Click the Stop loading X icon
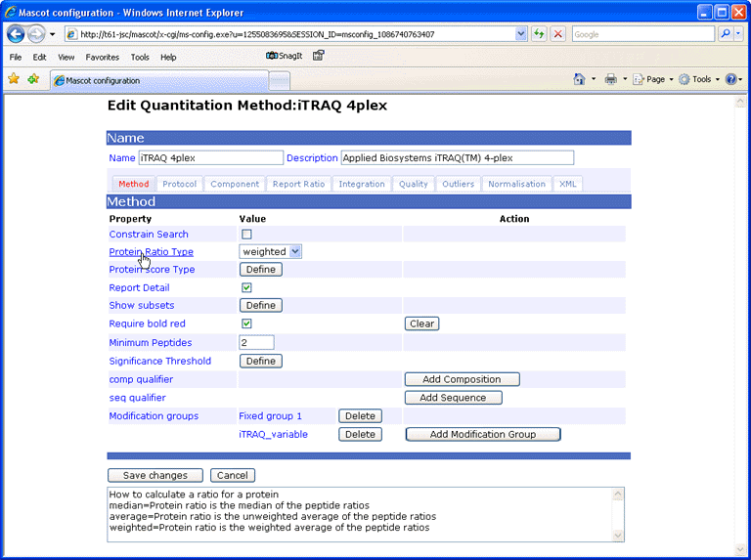 pos(558,34)
